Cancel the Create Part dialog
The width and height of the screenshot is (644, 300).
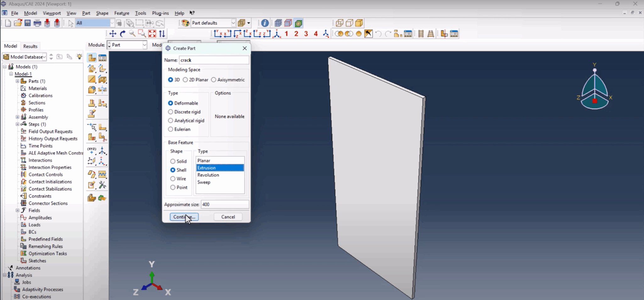click(x=228, y=217)
